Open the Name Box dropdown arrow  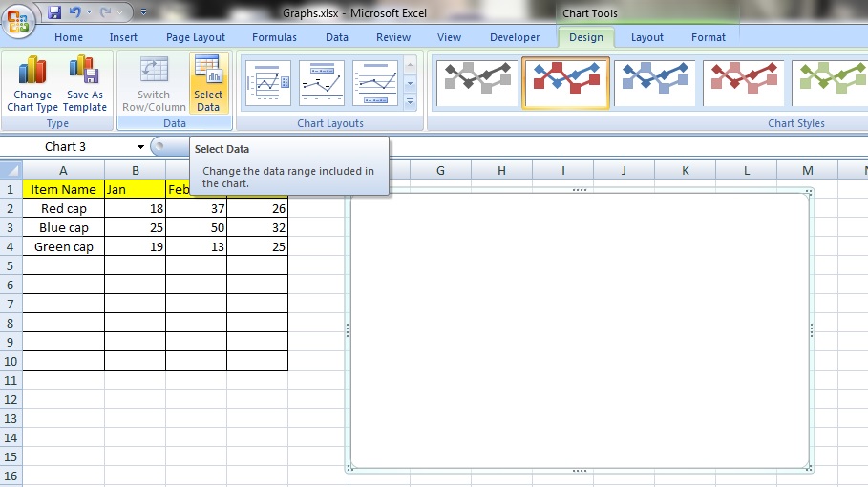click(x=140, y=147)
